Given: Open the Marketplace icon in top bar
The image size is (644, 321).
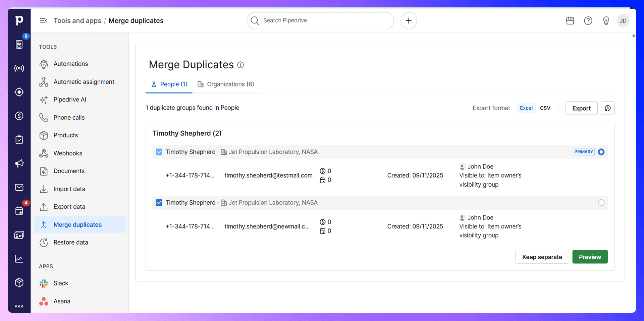Looking at the screenshot, I should (570, 21).
